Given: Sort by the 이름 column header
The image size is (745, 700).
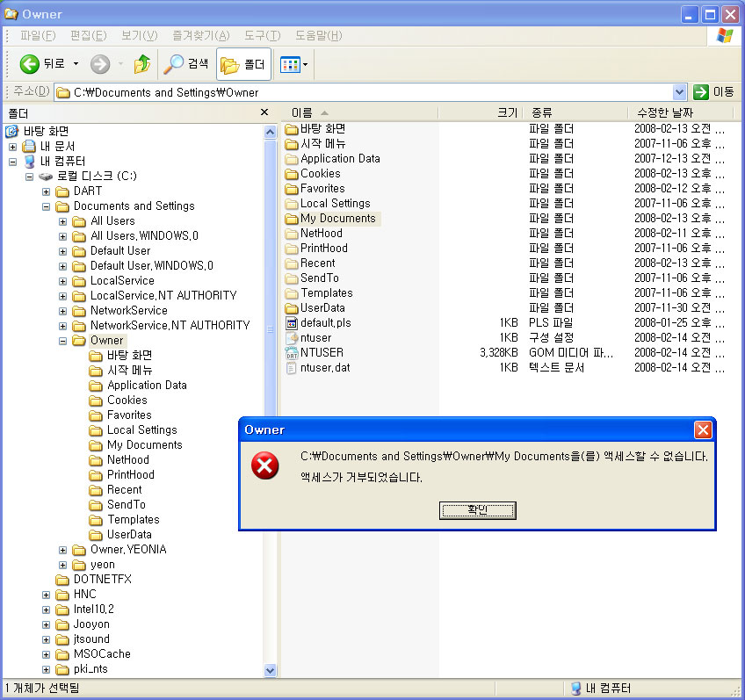Looking at the screenshot, I should 359,112.
